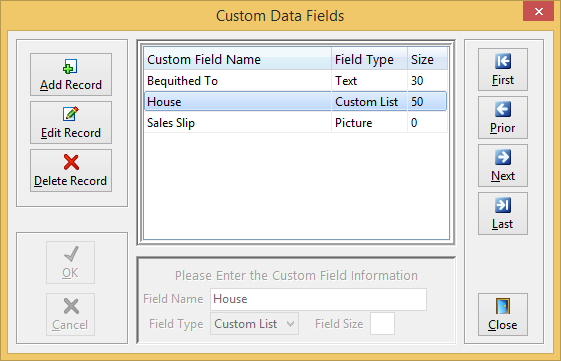Click the size value '50'
The height and width of the screenshot is (361, 561).
(x=417, y=102)
